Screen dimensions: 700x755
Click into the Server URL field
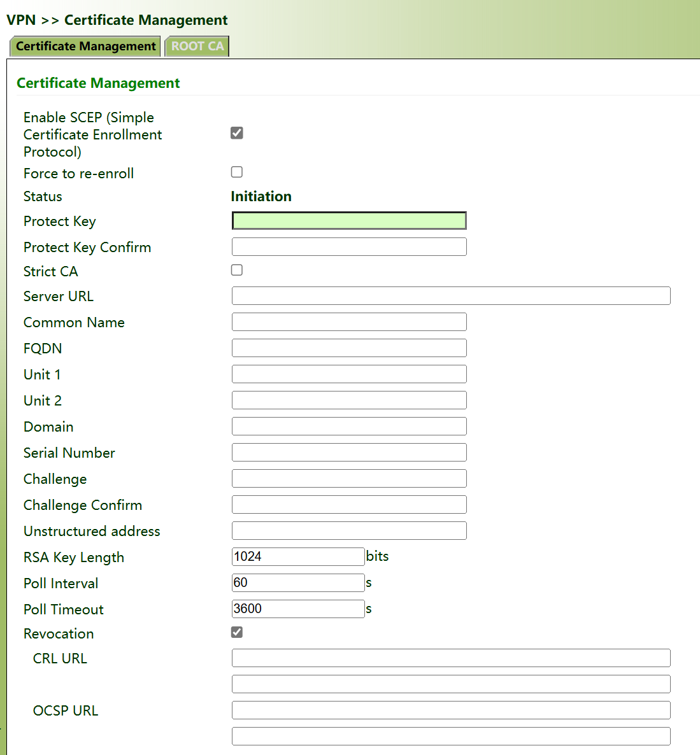[451, 296]
